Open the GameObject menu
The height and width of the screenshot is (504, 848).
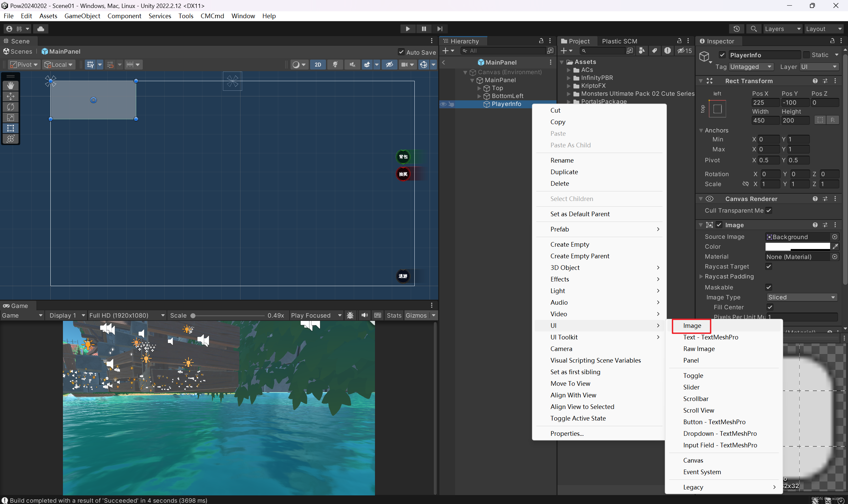(x=82, y=16)
